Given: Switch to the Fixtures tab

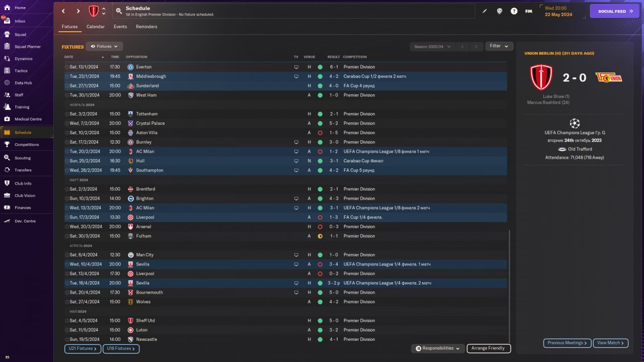Looking at the screenshot, I should tap(69, 27).
